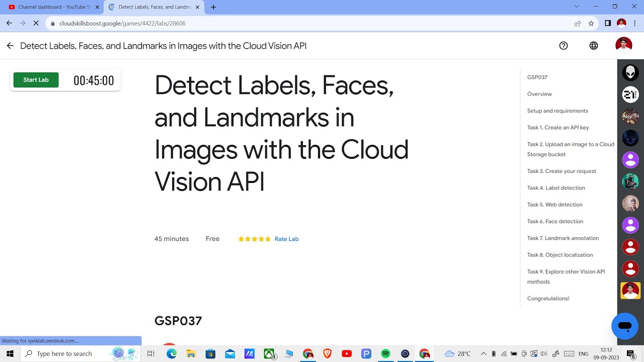Click the Type here to search box
This screenshot has height=362, width=644.
point(80,353)
